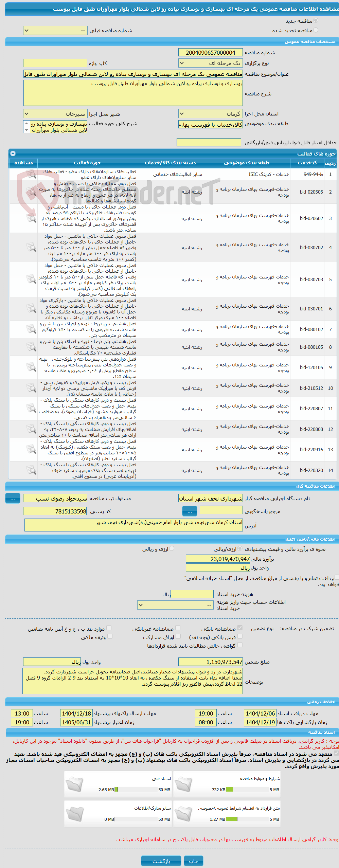
Task: Open view icon for row bld-030701
Action: 31,308
